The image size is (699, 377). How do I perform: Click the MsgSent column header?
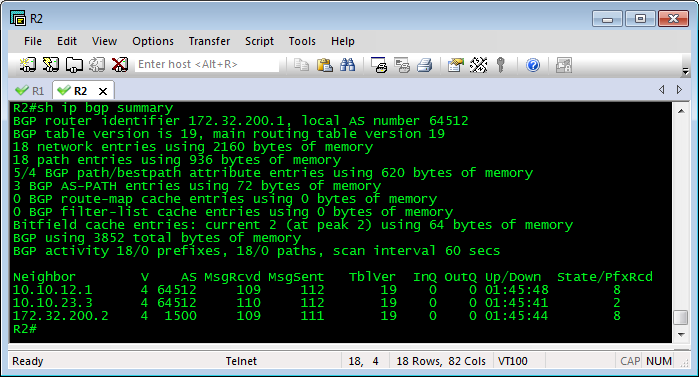click(296, 277)
